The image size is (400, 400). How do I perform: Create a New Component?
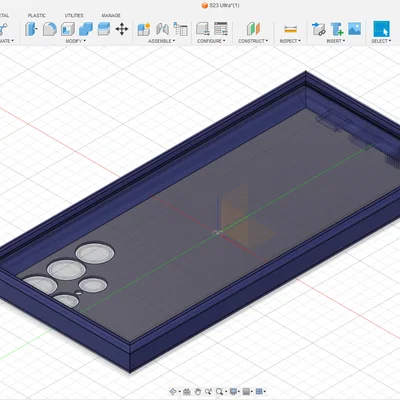point(144,29)
